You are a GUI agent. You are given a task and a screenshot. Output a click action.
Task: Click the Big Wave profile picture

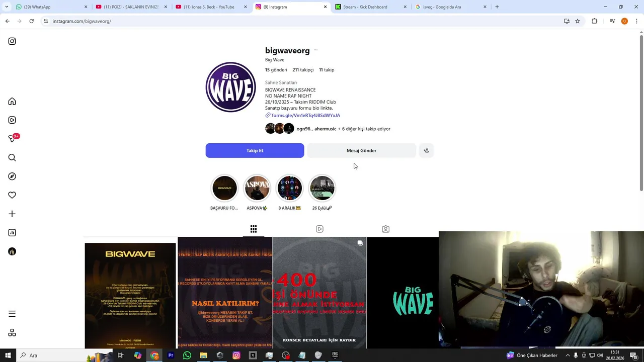230,87
